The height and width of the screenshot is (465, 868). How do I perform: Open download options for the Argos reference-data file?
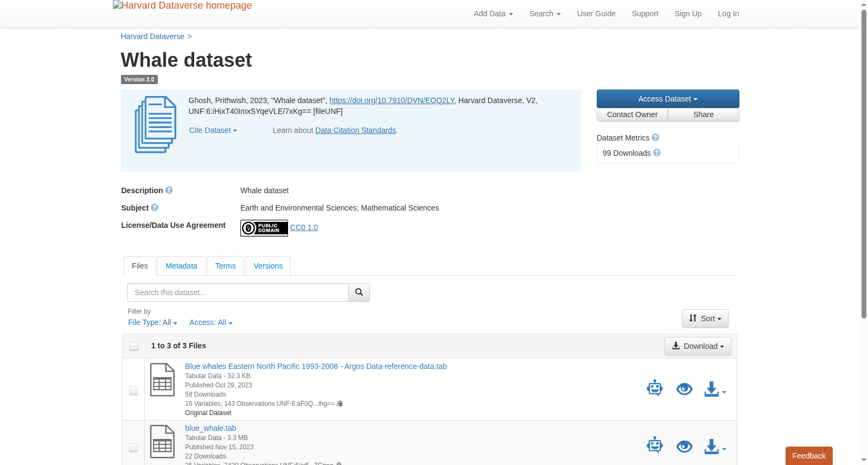point(715,390)
